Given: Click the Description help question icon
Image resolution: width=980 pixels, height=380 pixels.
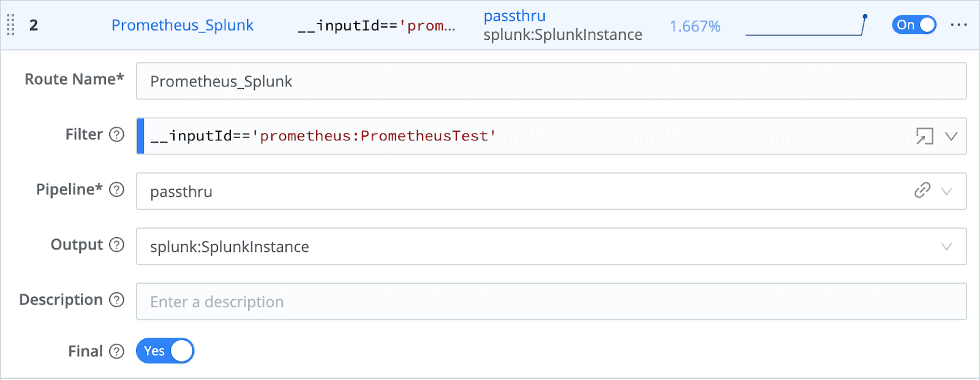Looking at the screenshot, I should pos(116,300).
